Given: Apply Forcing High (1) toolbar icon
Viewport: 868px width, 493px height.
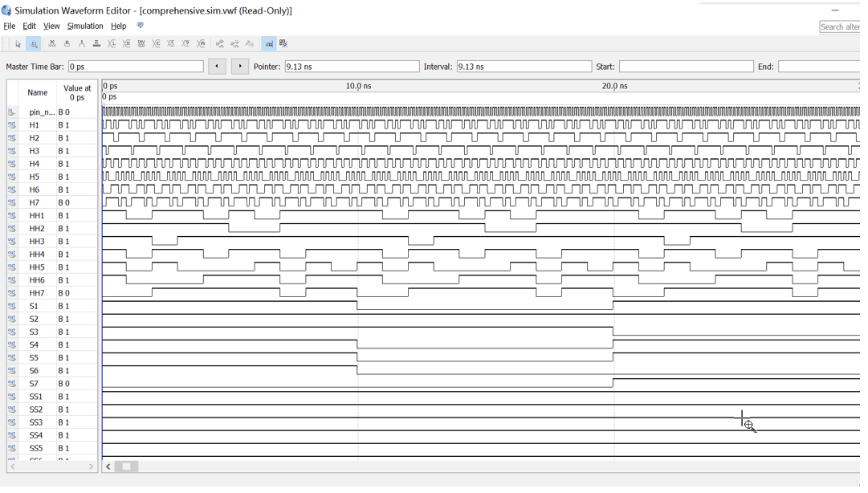Looking at the screenshot, I should click(82, 43).
